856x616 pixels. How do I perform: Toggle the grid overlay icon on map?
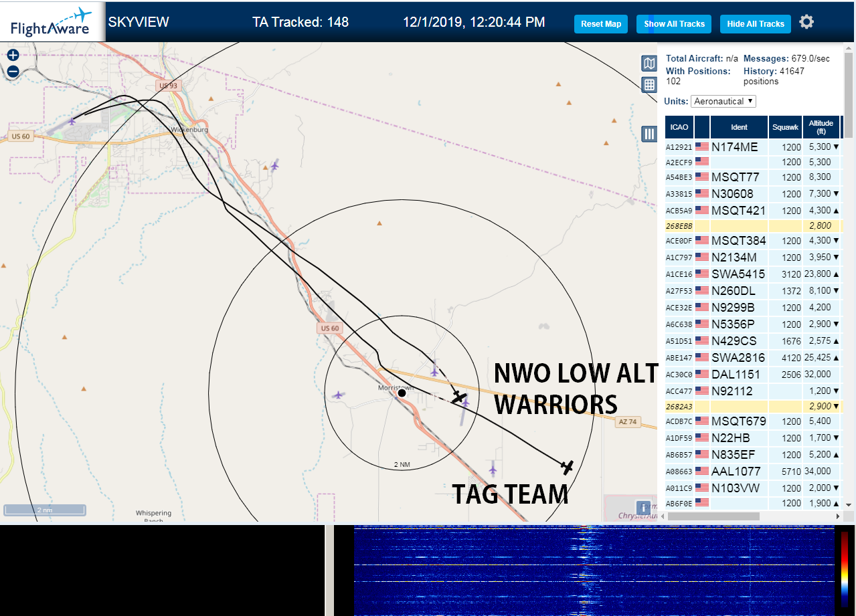pyautogui.click(x=649, y=85)
